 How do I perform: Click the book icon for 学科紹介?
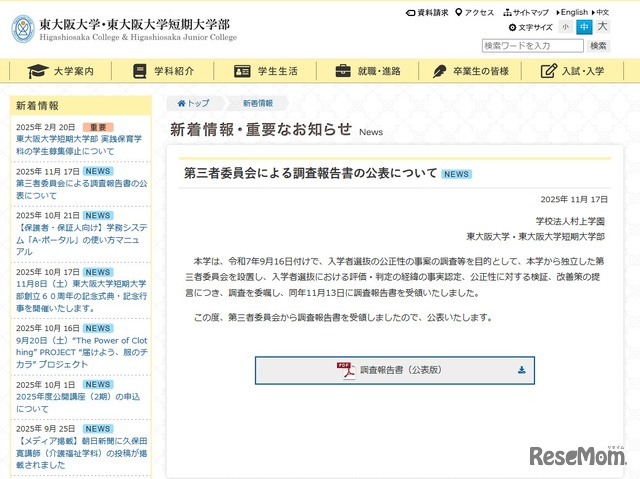(140, 71)
